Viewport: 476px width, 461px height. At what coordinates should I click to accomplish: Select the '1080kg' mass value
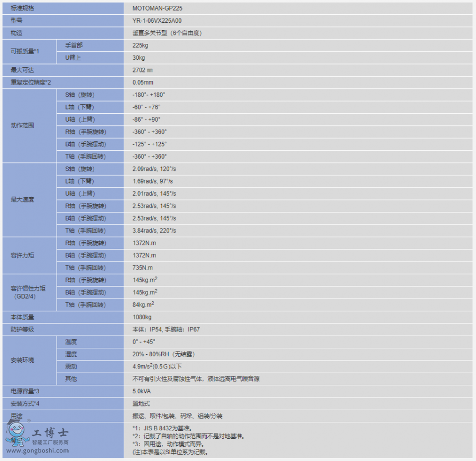point(142,317)
